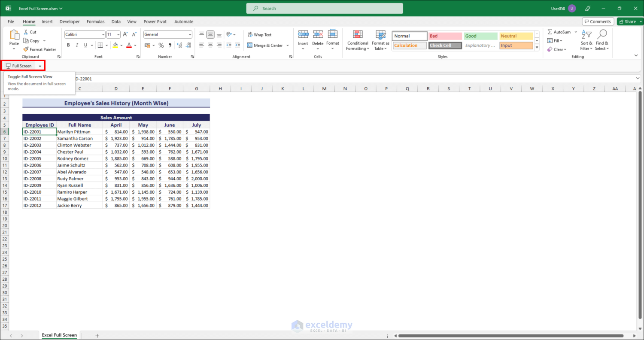The image size is (644, 340).
Task: Add a new sheet with the plus icon
Action: [x=97, y=335]
